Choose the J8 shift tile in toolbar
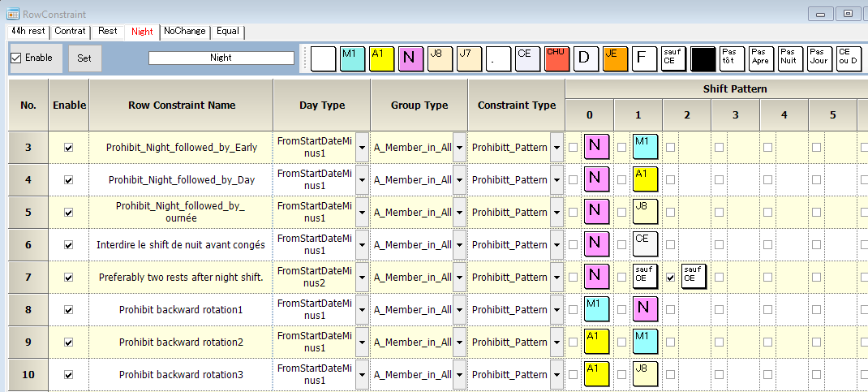Image resolution: width=868 pixels, height=392 pixels. [x=440, y=58]
